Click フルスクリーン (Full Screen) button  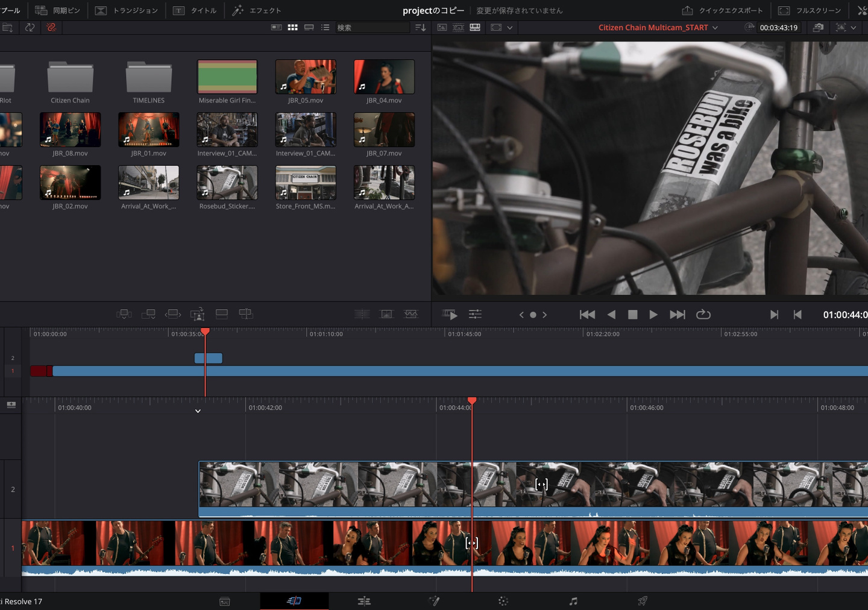[810, 10]
